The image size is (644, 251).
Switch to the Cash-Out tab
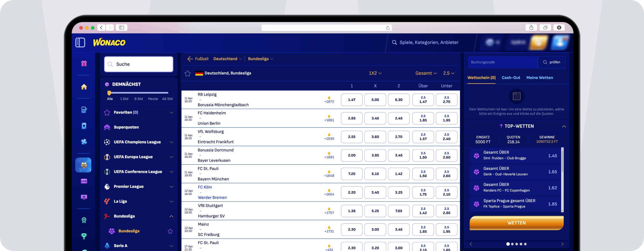click(x=511, y=78)
